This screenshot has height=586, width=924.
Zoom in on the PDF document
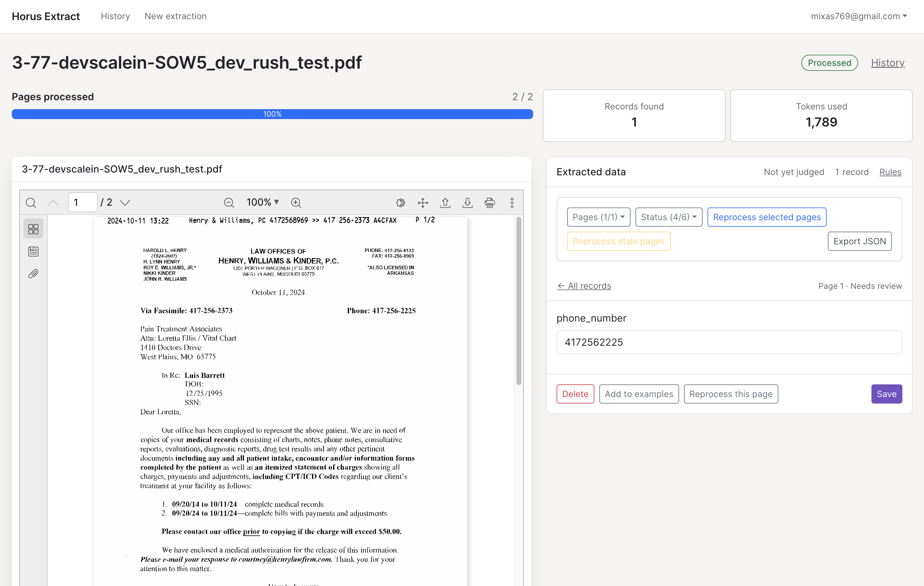(296, 202)
